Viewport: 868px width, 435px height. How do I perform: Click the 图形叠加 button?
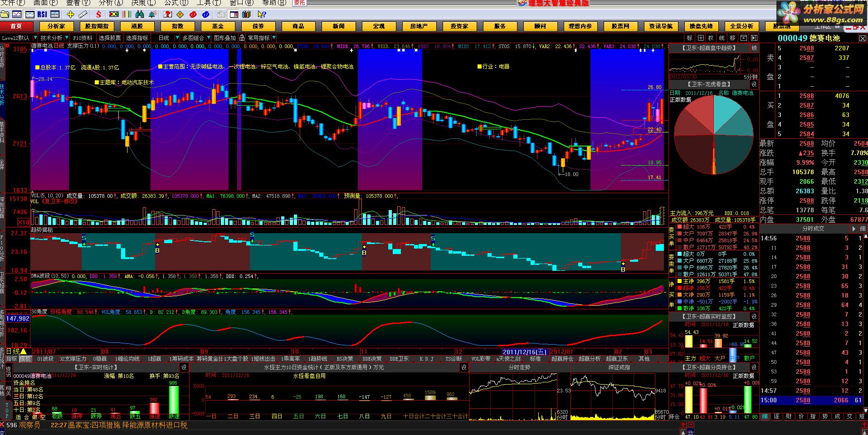pyautogui.click(x=225, y=38)
